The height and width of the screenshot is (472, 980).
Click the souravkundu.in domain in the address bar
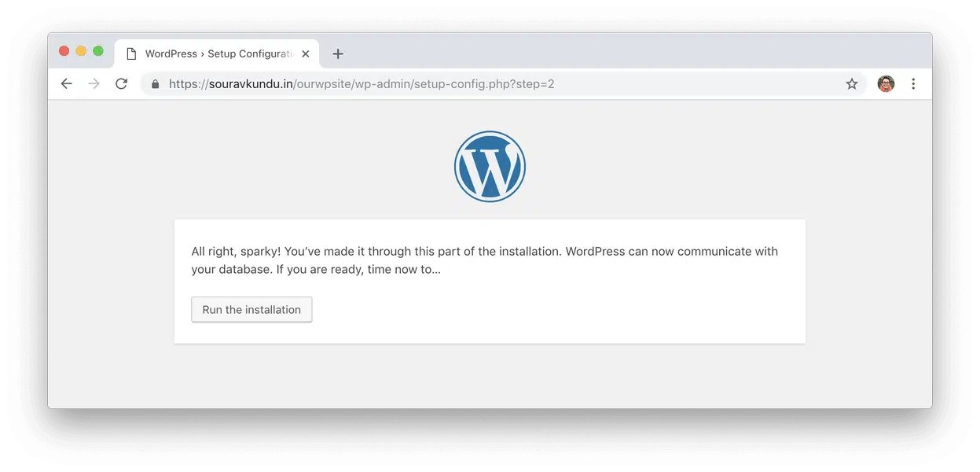click(x=251, y=83)
